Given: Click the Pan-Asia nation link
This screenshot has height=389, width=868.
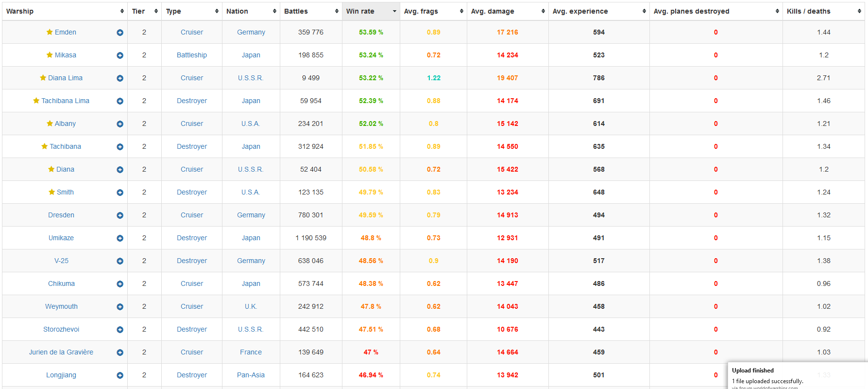Looking at the screenshot, I should tap(251, 375).
